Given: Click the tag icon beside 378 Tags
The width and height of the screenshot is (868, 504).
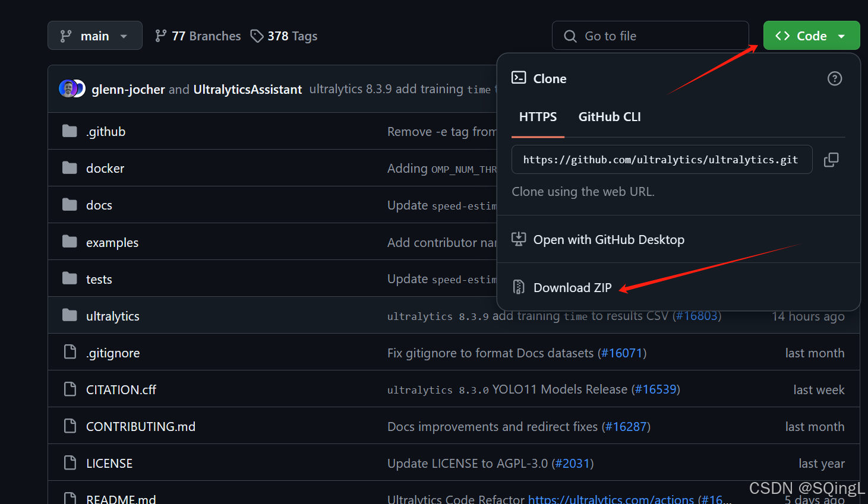Looking at the screenshot, I should click(257, 36).
